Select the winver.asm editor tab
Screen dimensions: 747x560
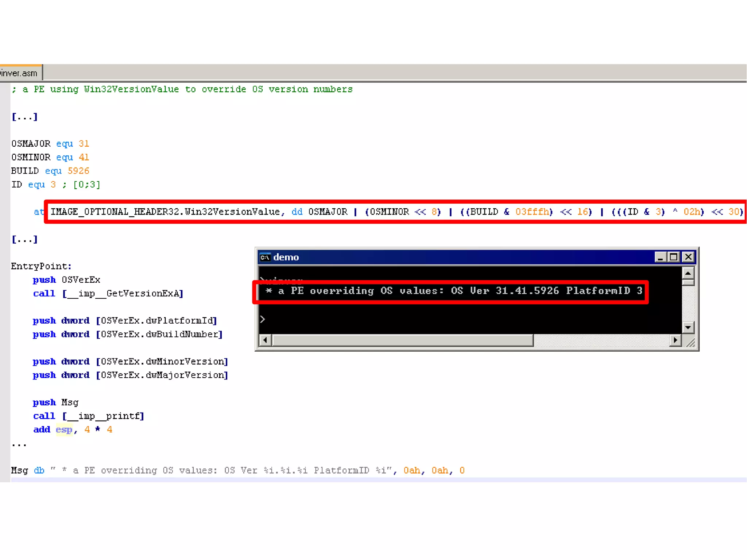point(20,73)
